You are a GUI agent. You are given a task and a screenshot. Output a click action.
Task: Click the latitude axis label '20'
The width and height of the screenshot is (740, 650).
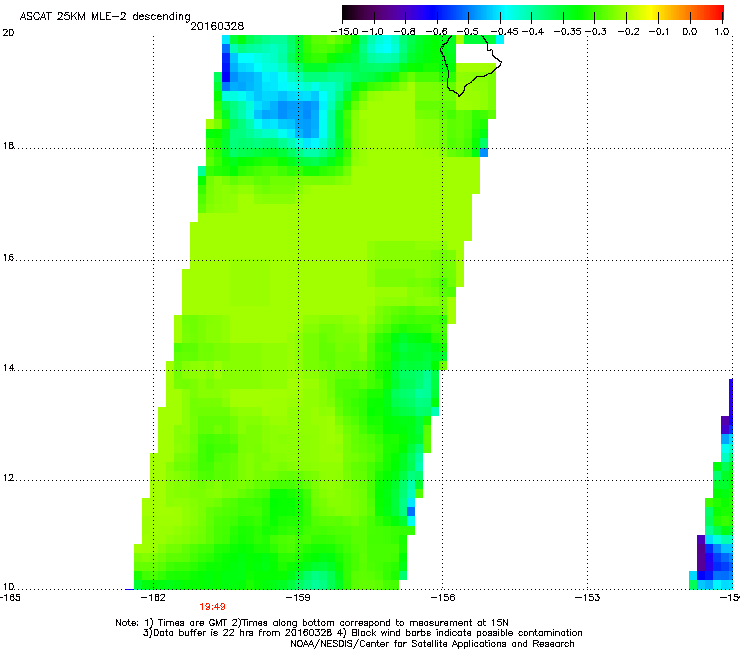pos(8,33)
